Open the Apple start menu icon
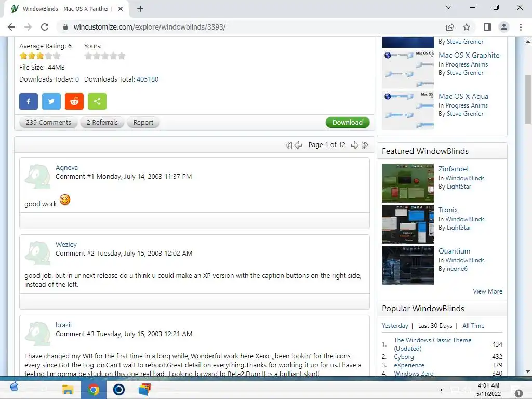The width and height of the screenshot is (532, 399). tap(14, 387)
